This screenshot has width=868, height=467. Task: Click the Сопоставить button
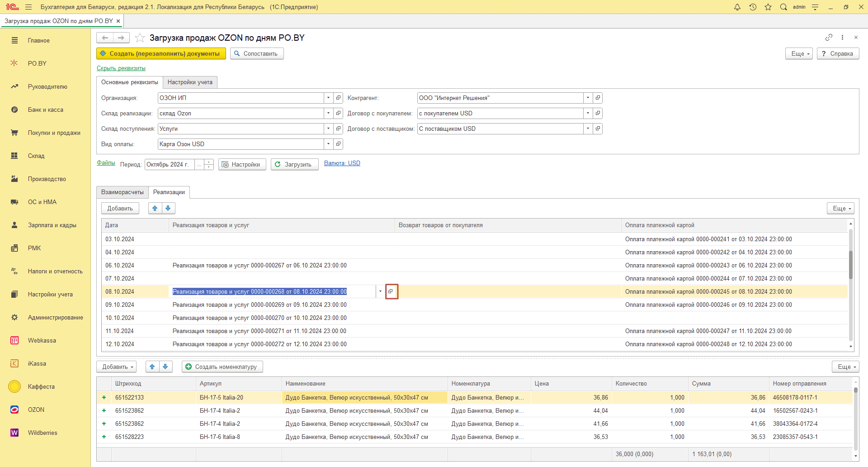pos(257,53)
